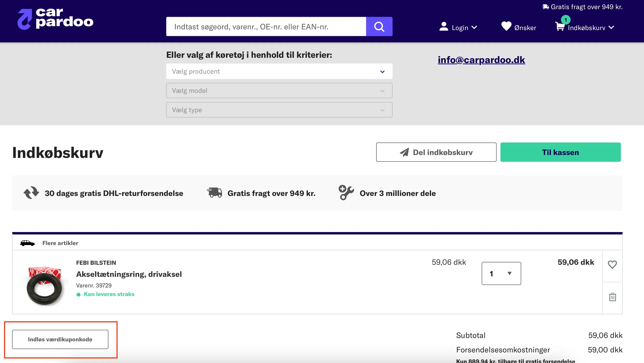Open the info@carpardoo.dk email link
Image resolution: width=644 pixels, height=363 pixels.
pyautogui.click(x=481, y=60)
